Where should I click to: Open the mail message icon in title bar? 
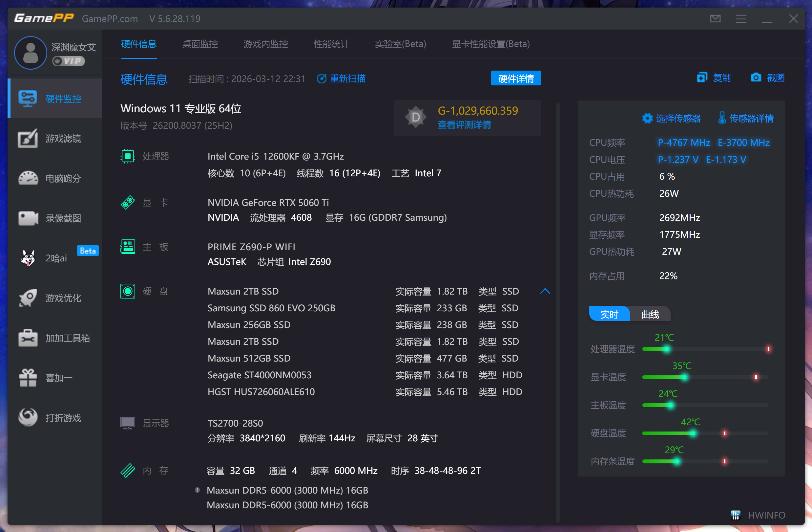click(x=715, y=18)
